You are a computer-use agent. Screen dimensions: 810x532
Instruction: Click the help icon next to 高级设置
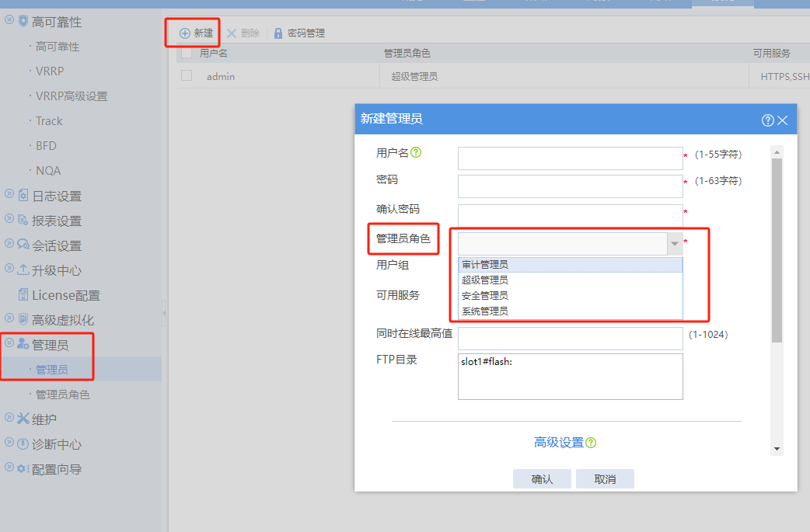pyautogui.click(x=591, y=443)
